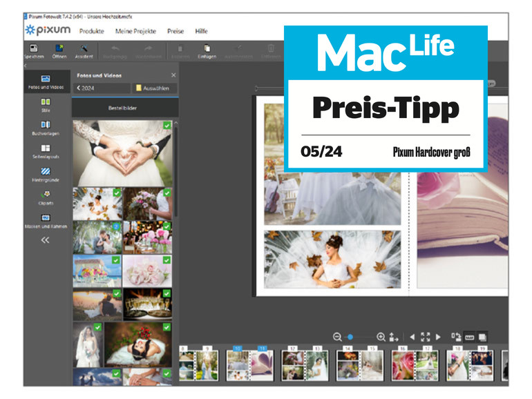
Task: Open the Buchvorlagen sidebar panel
Action: [46, 128]
